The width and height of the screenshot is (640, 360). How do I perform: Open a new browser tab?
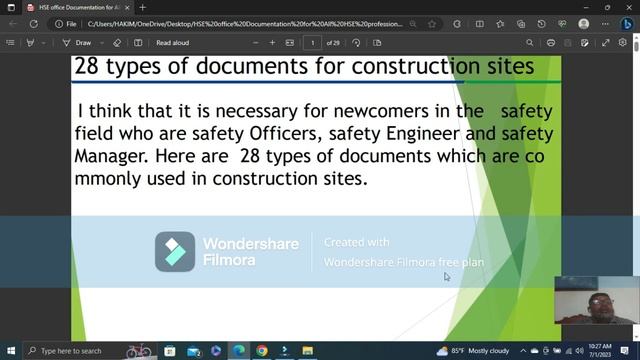[x=142, y=7]
